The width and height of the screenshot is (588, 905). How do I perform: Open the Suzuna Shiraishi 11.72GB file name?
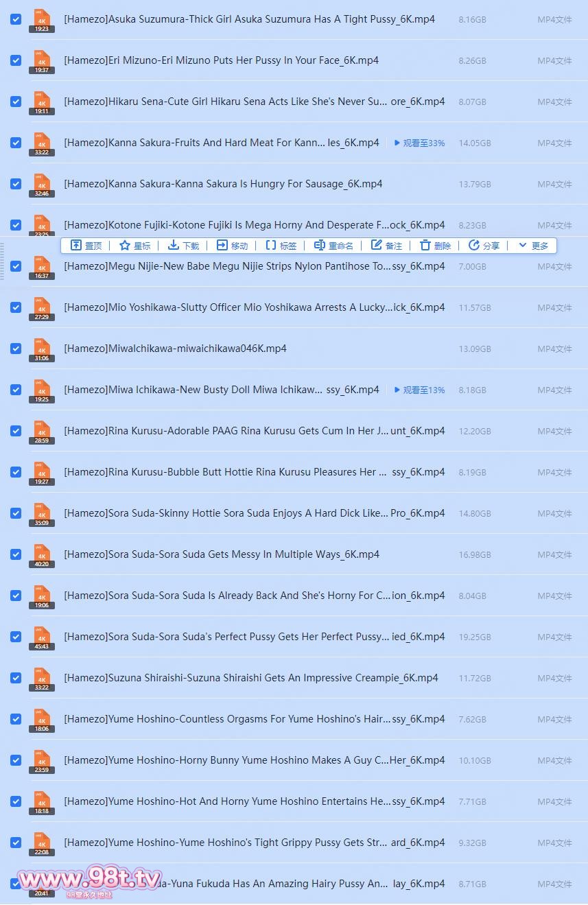[250, 678]
